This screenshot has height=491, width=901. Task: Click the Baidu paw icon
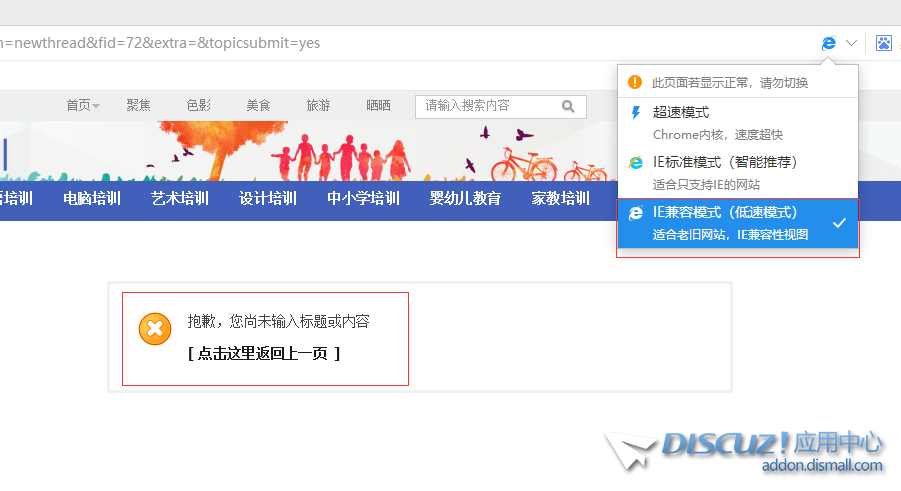pyautogui.click(x=883, y=43)
